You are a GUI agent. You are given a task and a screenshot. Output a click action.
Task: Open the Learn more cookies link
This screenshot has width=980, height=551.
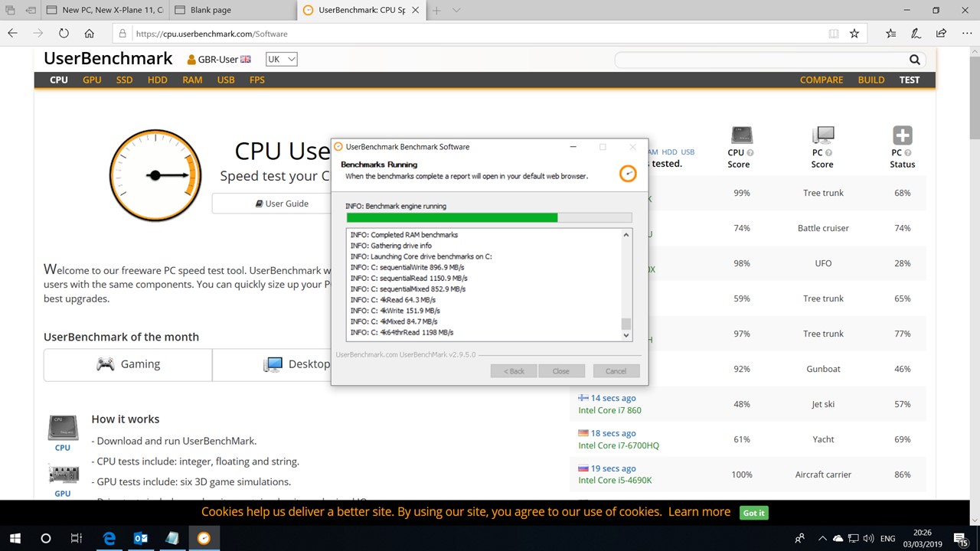(699, 512)
